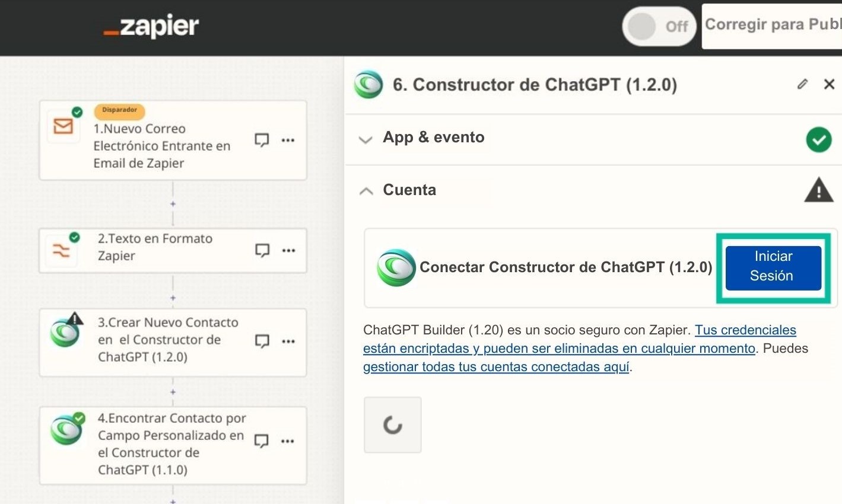Click the Iniciar Sesión button
The height and width of the screenshot is (504, 842).
pos(773,267)
